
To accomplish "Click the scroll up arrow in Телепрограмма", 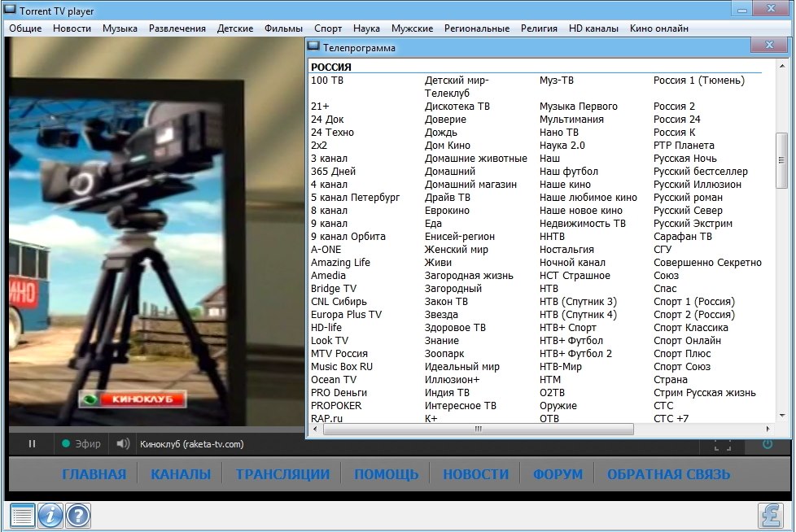I will click(x=782, y=66).
